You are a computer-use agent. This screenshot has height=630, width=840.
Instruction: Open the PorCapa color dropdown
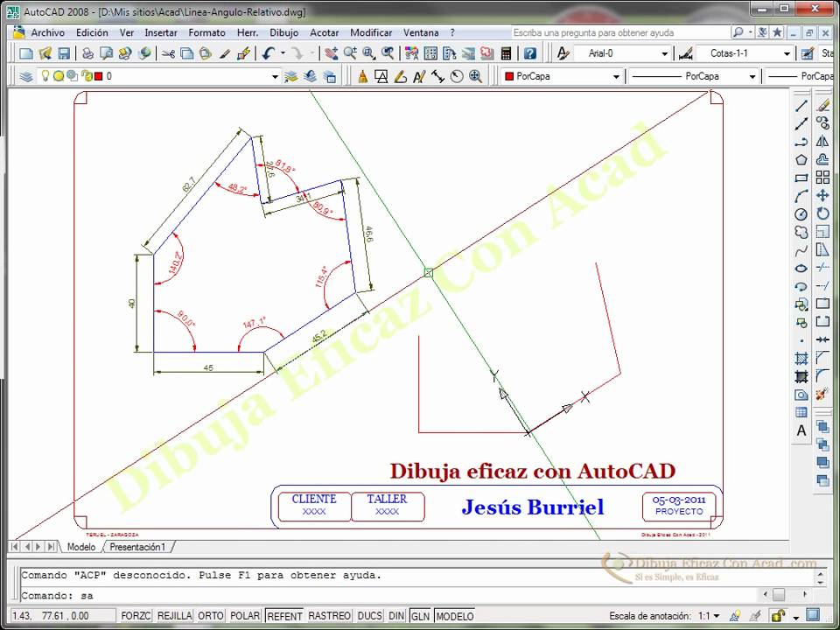coord(616,77)
